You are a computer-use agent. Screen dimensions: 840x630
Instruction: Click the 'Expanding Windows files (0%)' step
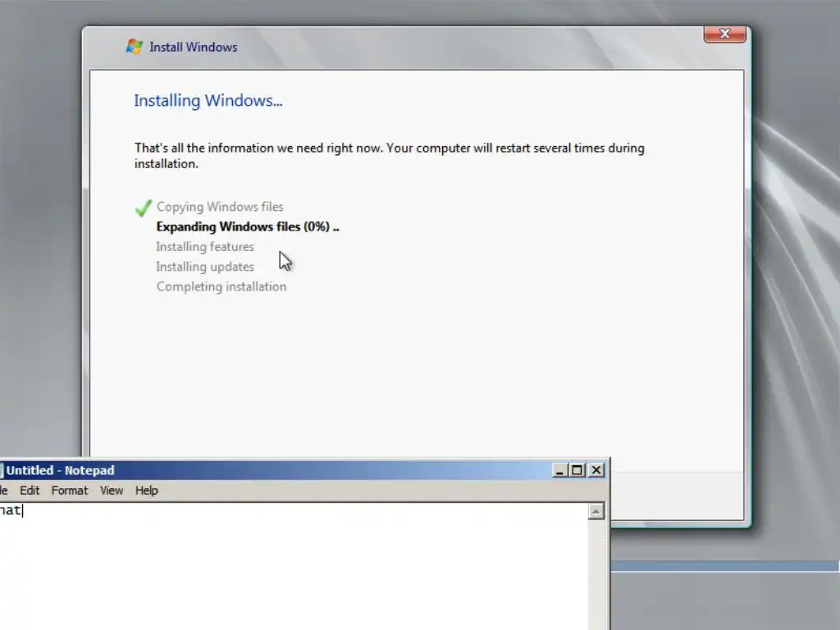[x=248, y=226]
